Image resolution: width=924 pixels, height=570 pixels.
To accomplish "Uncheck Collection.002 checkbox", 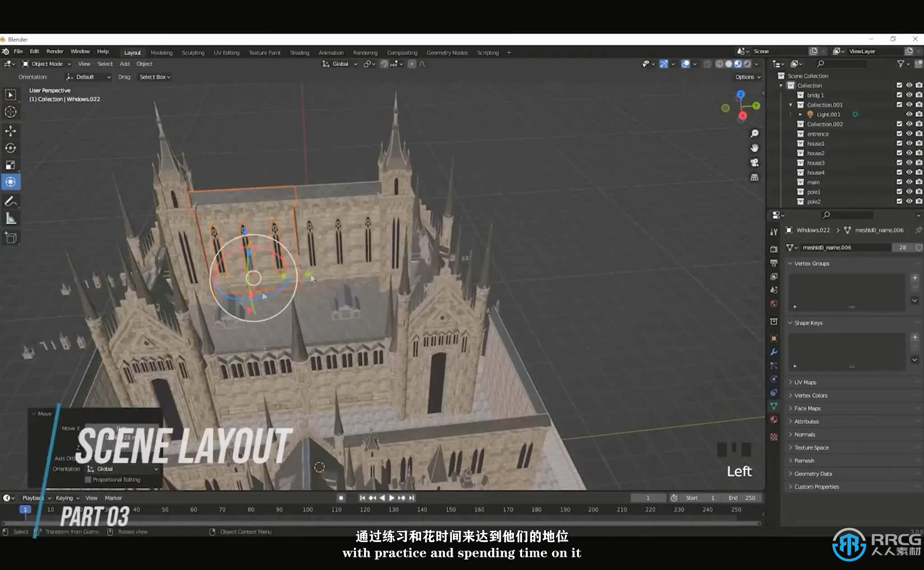I will tap(899, 124).
